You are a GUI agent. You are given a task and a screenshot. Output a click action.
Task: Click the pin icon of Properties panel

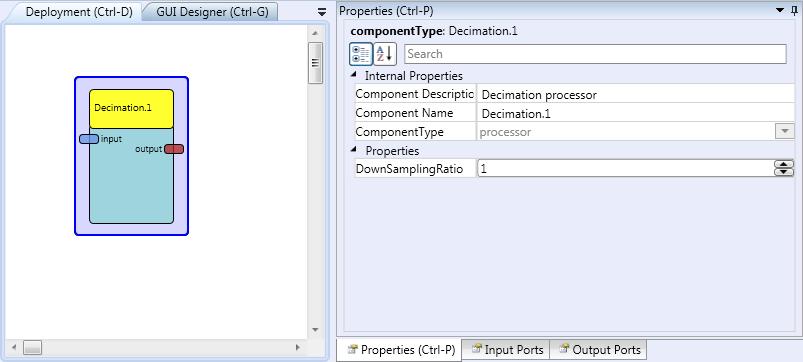(x=794, y=10)
